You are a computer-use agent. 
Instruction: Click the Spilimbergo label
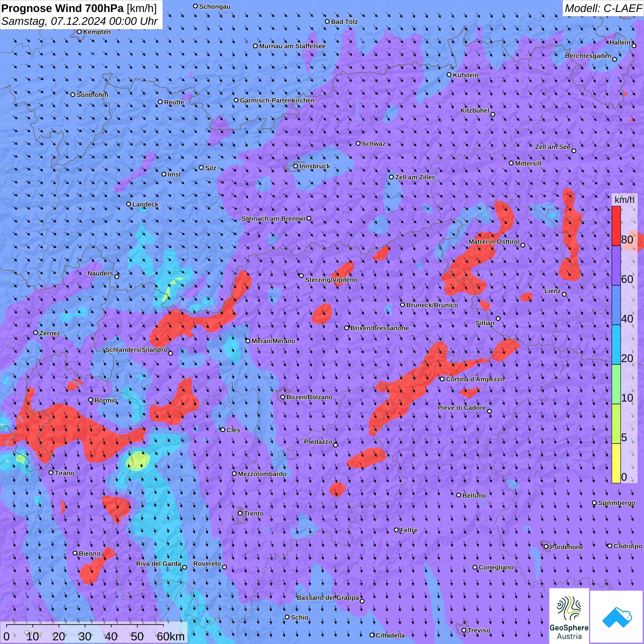pyautogui.click(x=616, y=503)
